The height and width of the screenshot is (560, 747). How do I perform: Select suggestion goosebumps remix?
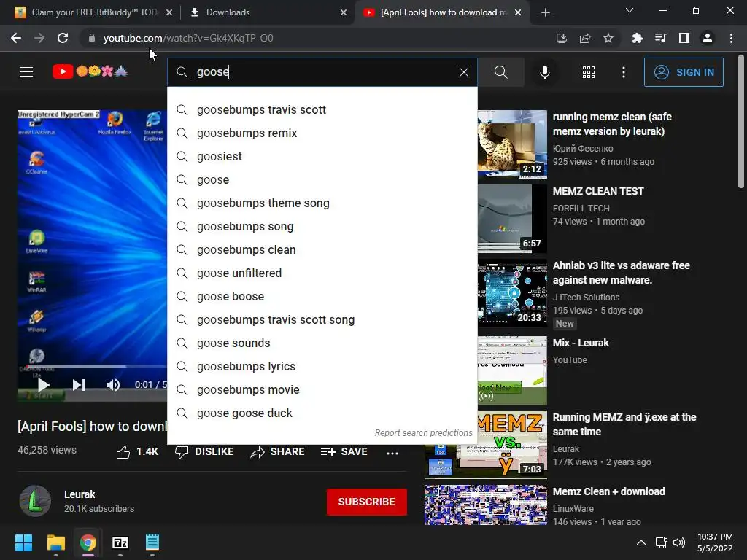click(x=322, y=133)
